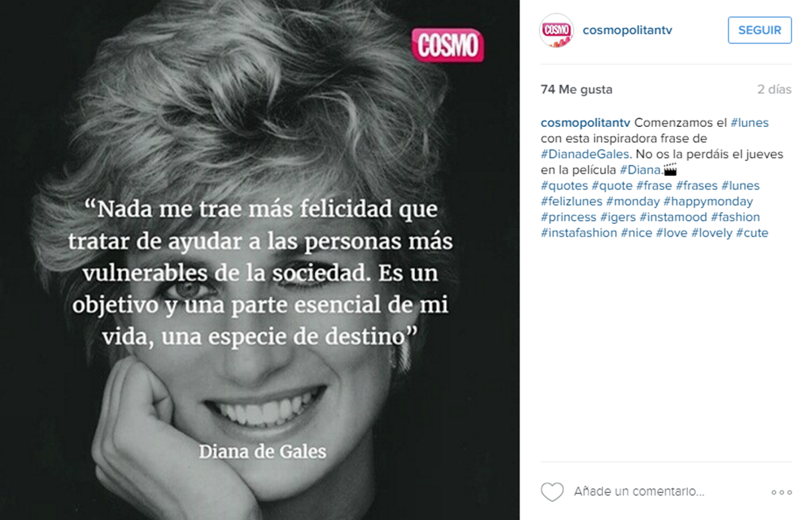The image size is (812, 520).
Task: Open the #instafashion hashtag
Action: [x=579, y=233]
